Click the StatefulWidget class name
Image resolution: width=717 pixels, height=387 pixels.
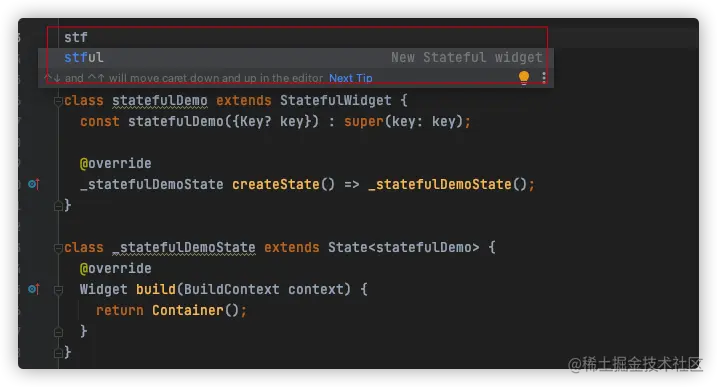click(x=336, y=101)
